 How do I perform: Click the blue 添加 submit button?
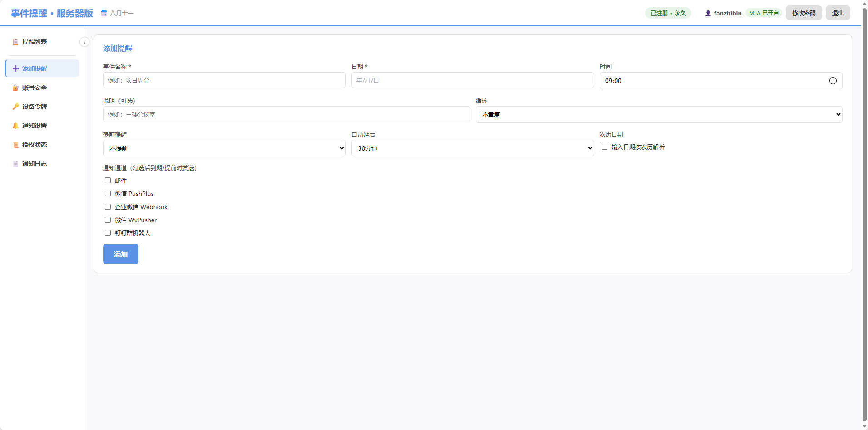[121, 254]
